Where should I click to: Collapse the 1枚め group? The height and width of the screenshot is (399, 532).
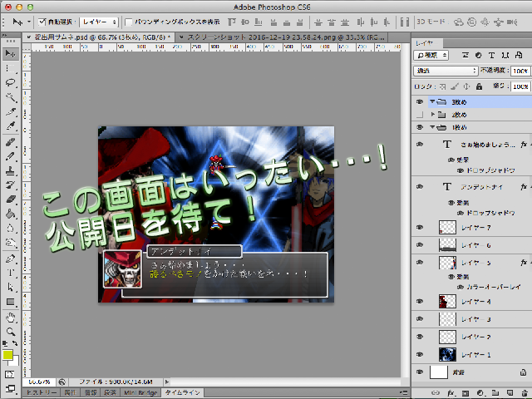[x=432, y=127]
